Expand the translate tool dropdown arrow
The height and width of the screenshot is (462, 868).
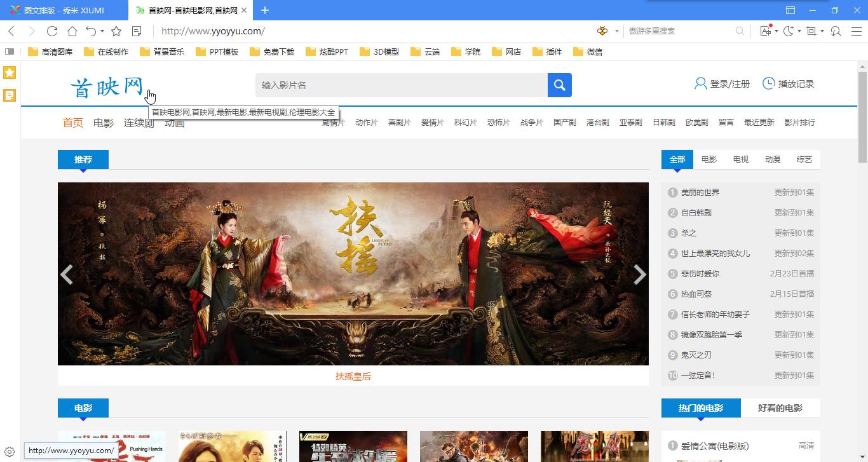[776, 31]
